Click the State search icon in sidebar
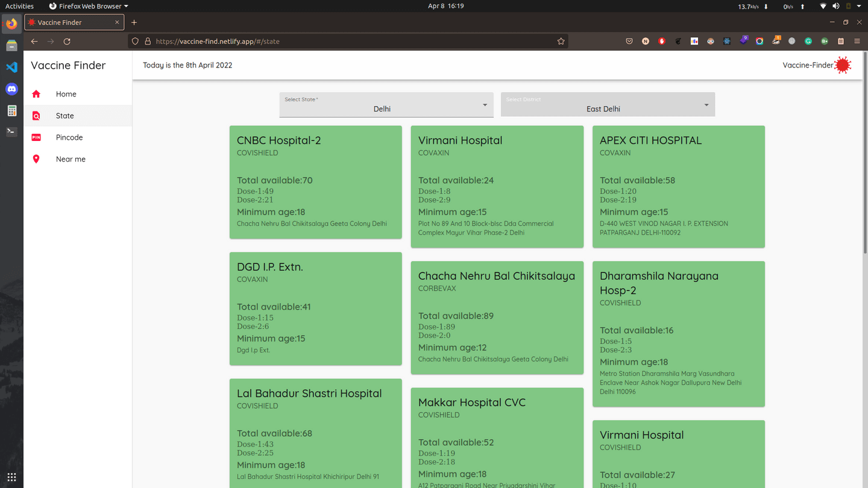Image resolution: width=868 pixels, height=488 pixels. 36,116
